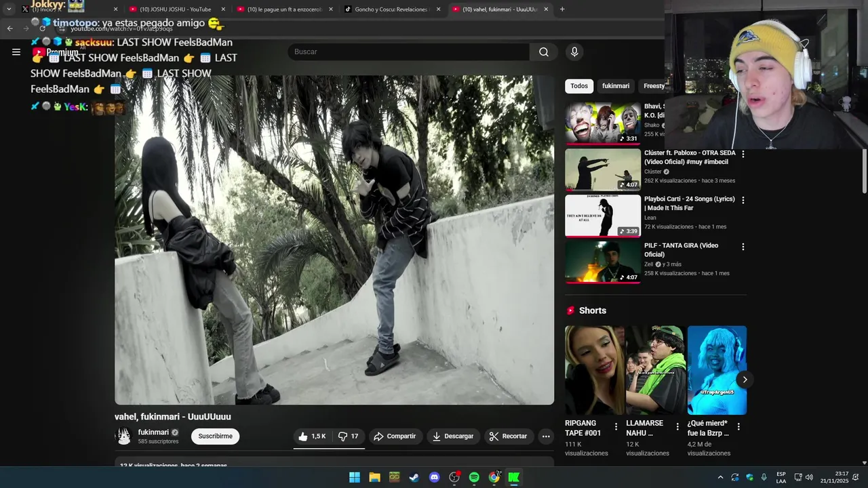Open ESP LAA input language switcher

pos(781,477)
